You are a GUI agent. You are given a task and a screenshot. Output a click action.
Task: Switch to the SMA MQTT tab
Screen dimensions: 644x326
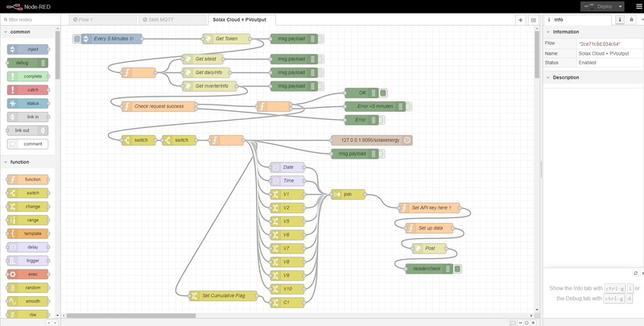[171, 19]
